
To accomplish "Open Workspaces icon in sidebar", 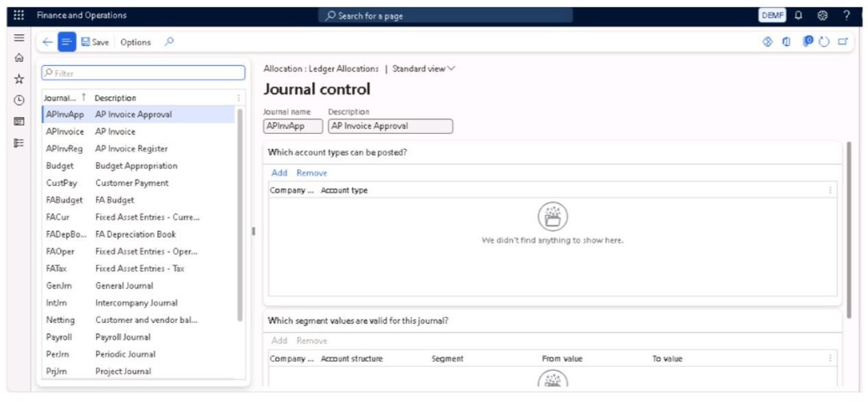I will pyautogui.click(x=19, y=122).
